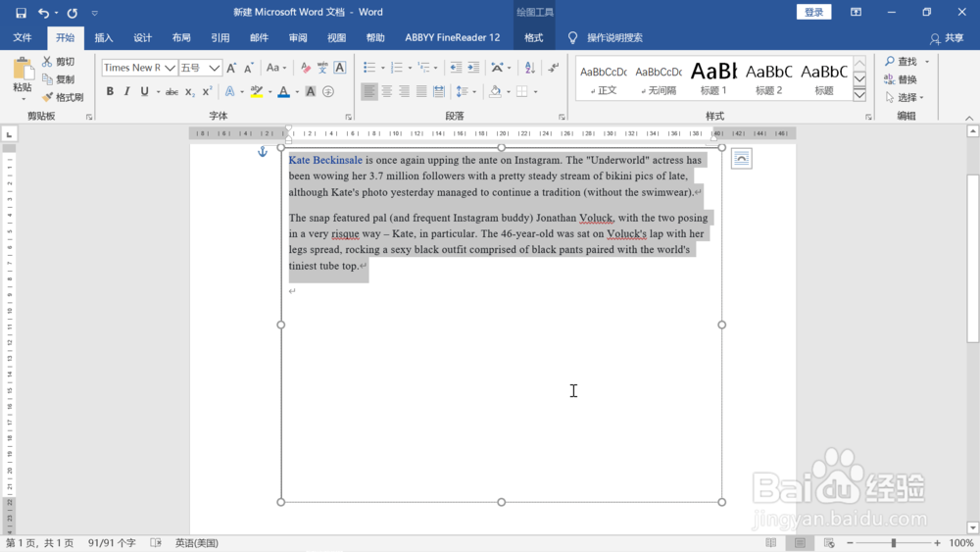Open the borders dropdown arrow
The height and width of the screenshot is (552, 980).
coord(536,91)
